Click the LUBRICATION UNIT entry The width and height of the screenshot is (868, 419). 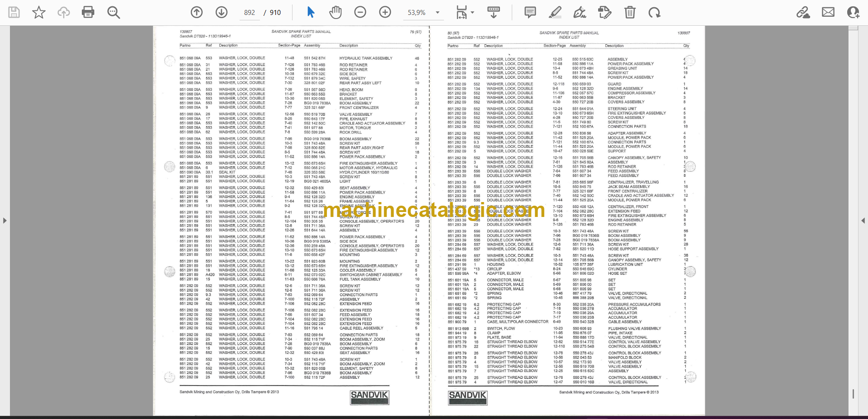625,264
